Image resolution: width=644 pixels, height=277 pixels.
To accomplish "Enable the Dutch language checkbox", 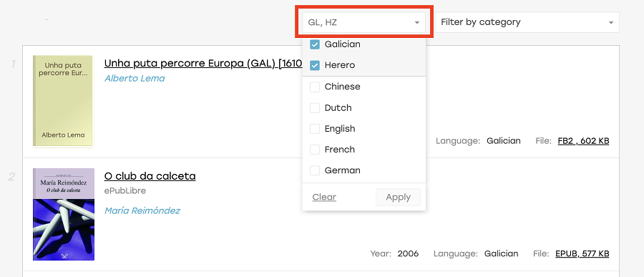I will pyautogui.click(x=315, y=108).
